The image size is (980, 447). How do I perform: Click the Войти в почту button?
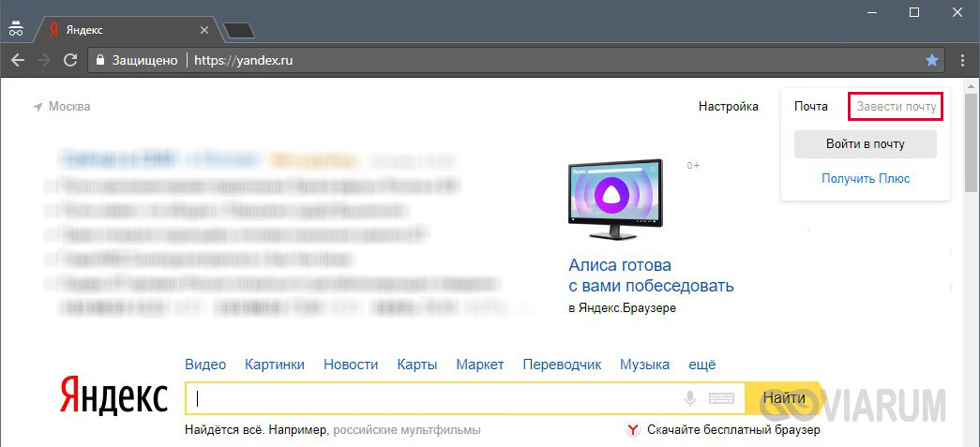pyautogui.click(x=865, y=144)
